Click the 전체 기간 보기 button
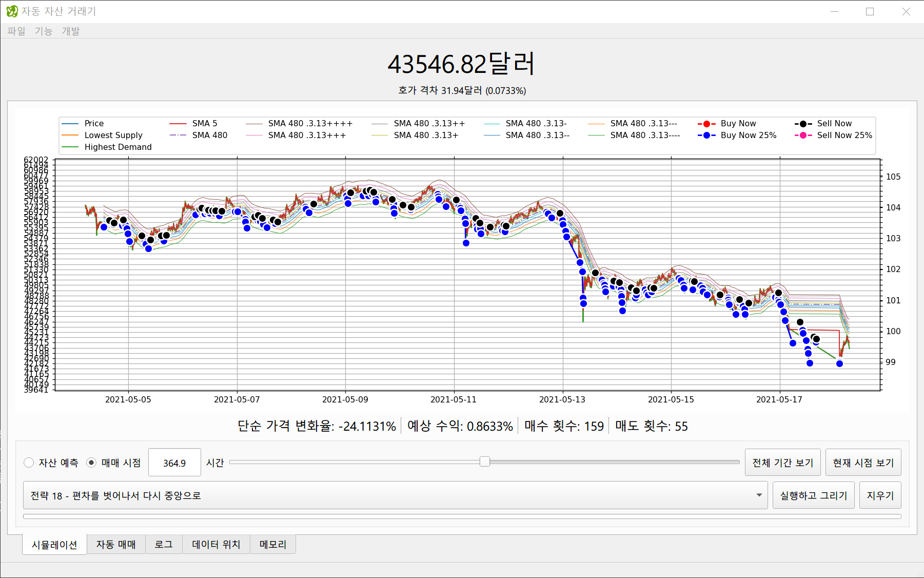This screenshot has height=578, width=924. (782, 463)
